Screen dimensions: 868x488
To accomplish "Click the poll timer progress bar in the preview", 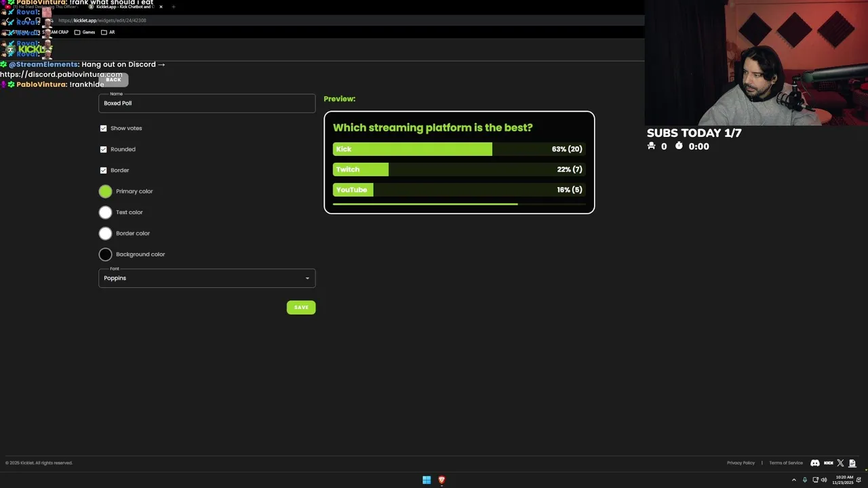I will tap(459, 204).
